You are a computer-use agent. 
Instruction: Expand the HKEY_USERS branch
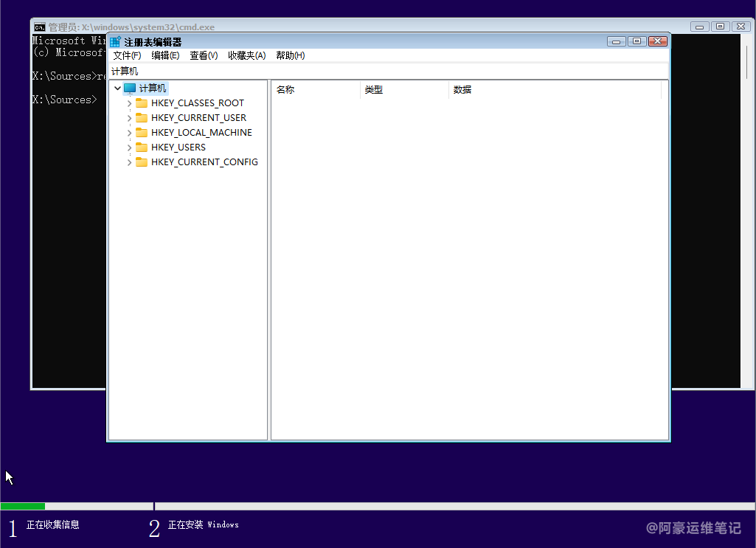pyautogui.click(x=130, y=148)
